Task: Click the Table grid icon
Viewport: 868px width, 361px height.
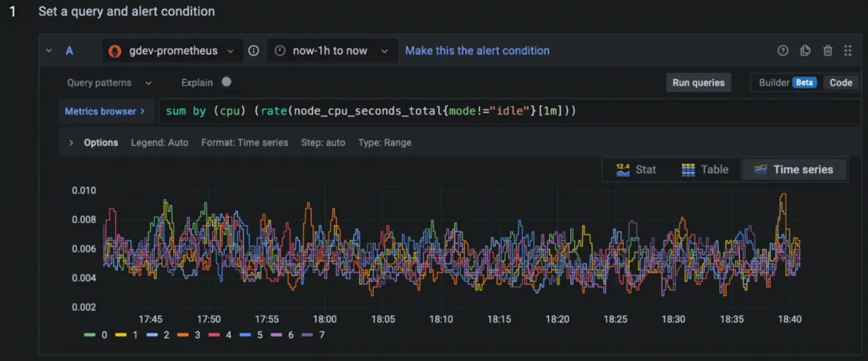Action: 688,170
